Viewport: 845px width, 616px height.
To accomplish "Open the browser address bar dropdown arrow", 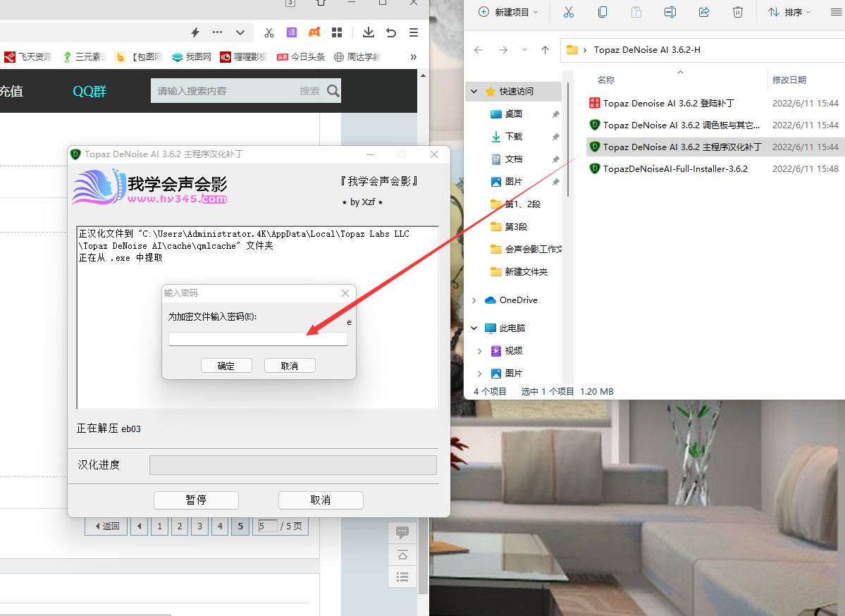I will [x=240, y=33].
